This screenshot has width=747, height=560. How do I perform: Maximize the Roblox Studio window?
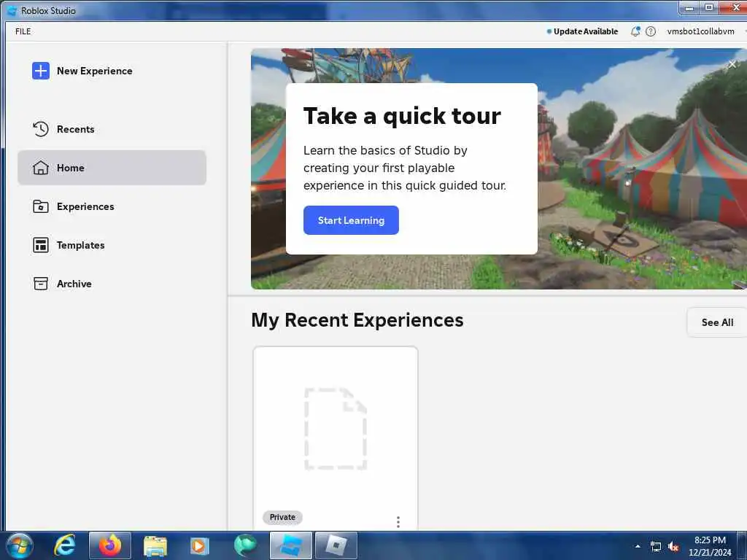point(709,7)
